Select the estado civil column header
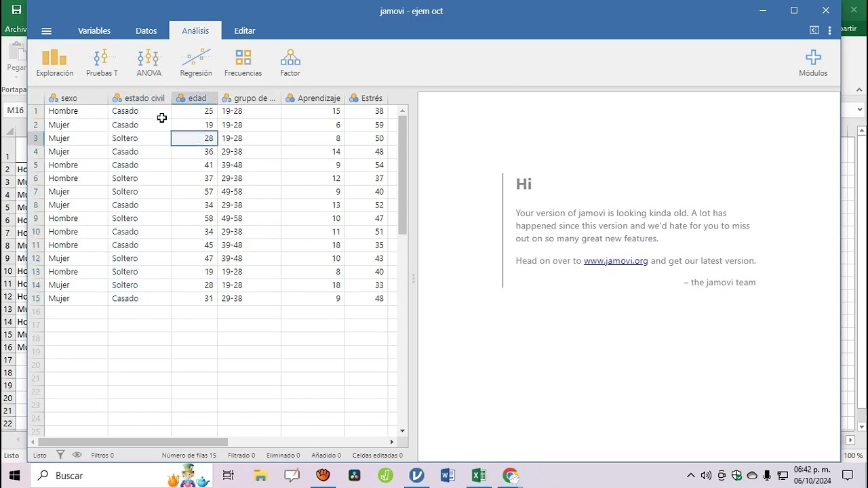Image resolution: width=868 pixels, height=488 pixels. coord(140,98)
